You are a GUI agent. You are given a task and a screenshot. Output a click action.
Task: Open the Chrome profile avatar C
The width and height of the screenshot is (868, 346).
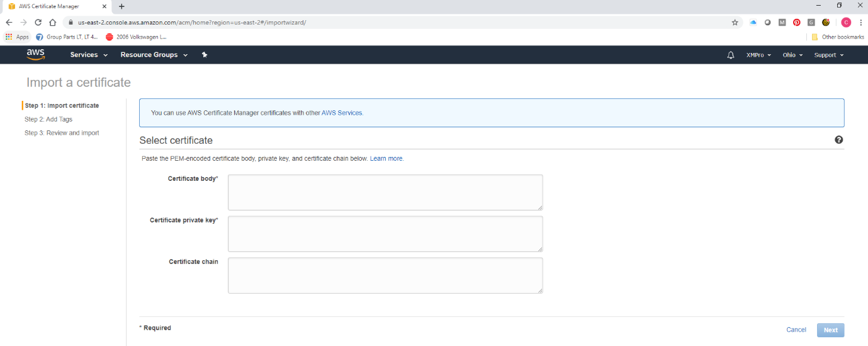pyautogui.click(x=846, y=22)
